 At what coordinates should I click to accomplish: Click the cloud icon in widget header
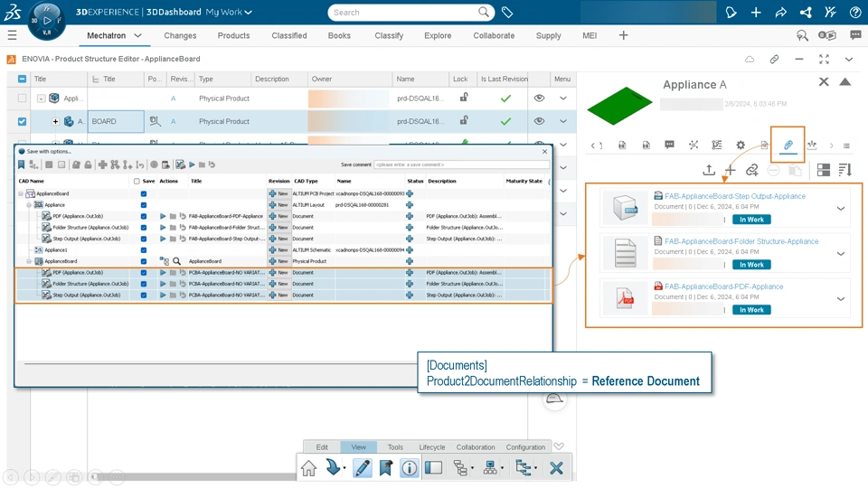pyautogui.click(x=750, y=59)
